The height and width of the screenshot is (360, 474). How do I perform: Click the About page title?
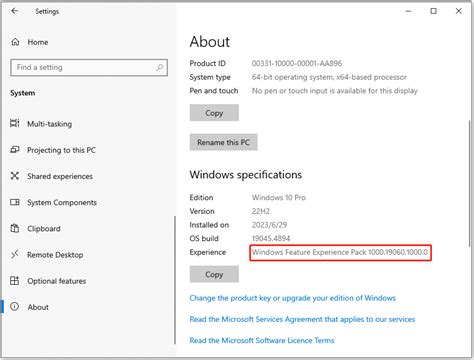(x=210, y=42)
